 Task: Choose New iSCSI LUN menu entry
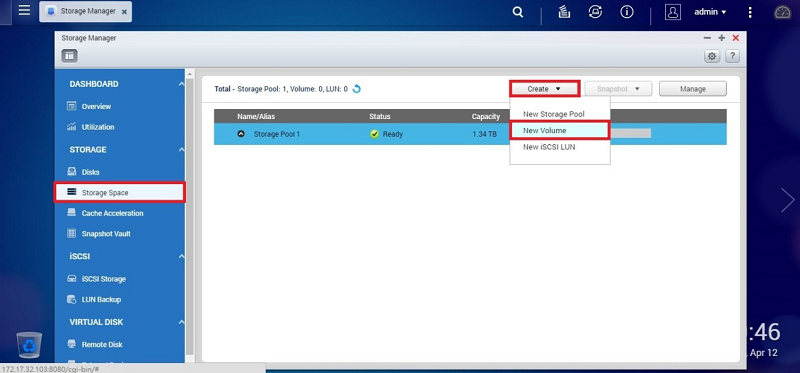(x=549, y=147)
